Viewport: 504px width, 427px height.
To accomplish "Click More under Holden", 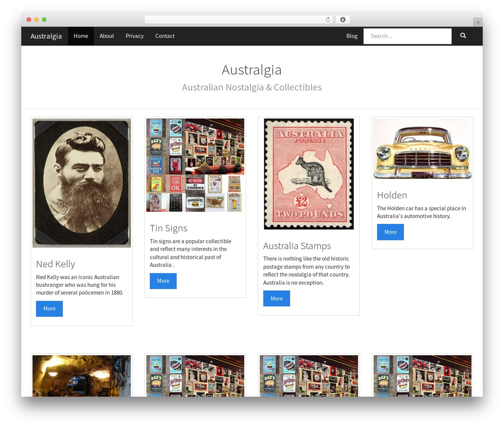I will point(390,232).
